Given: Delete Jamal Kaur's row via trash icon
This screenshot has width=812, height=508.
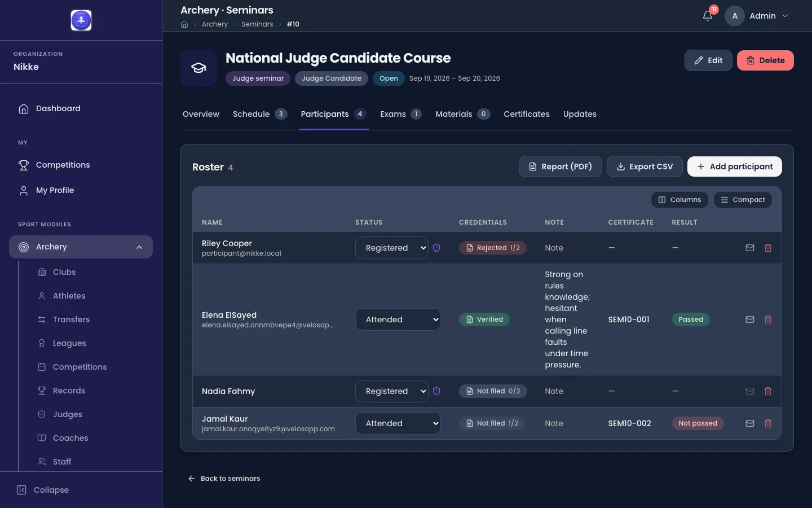Looking at the screenshot, I should click(x=768, y=423).
